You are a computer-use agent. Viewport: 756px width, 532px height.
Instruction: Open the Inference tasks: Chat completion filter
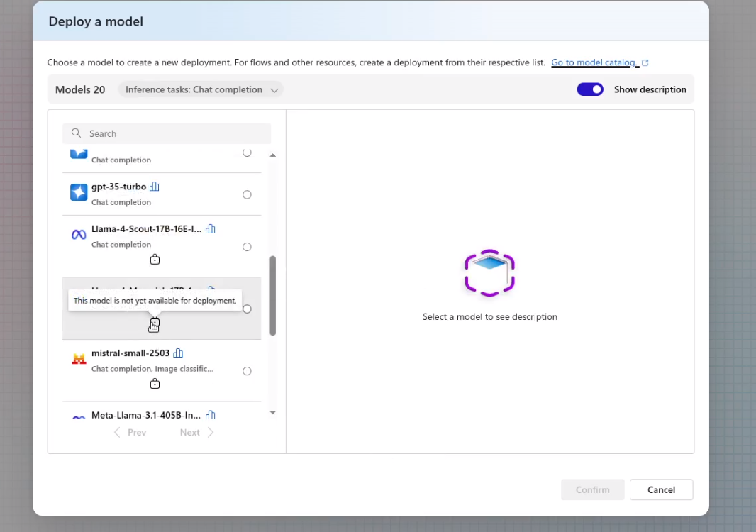coord(201,89)
